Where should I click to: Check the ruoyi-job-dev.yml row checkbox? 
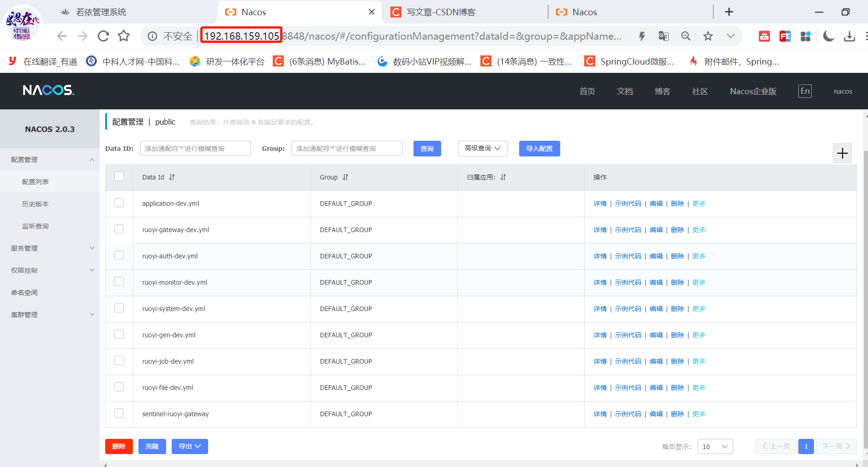tap(119, 360)
